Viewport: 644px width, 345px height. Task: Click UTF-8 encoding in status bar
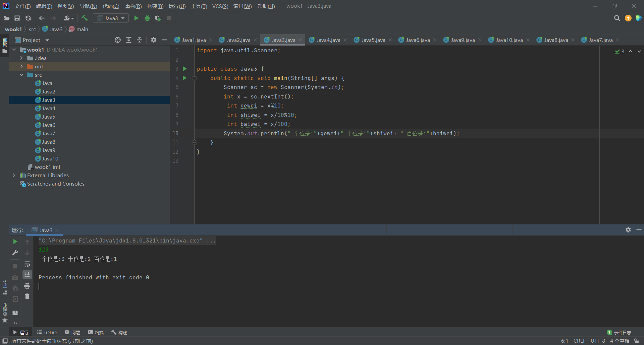[x=598, y=341]
